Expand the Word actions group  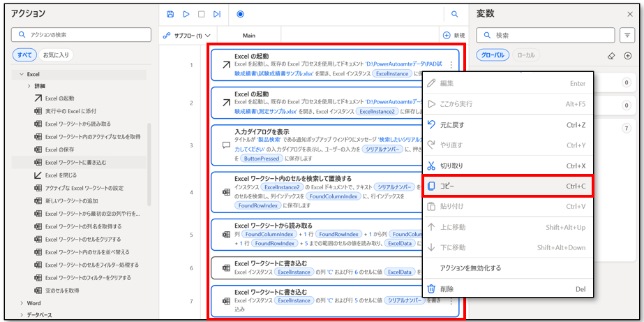point(22,303)
